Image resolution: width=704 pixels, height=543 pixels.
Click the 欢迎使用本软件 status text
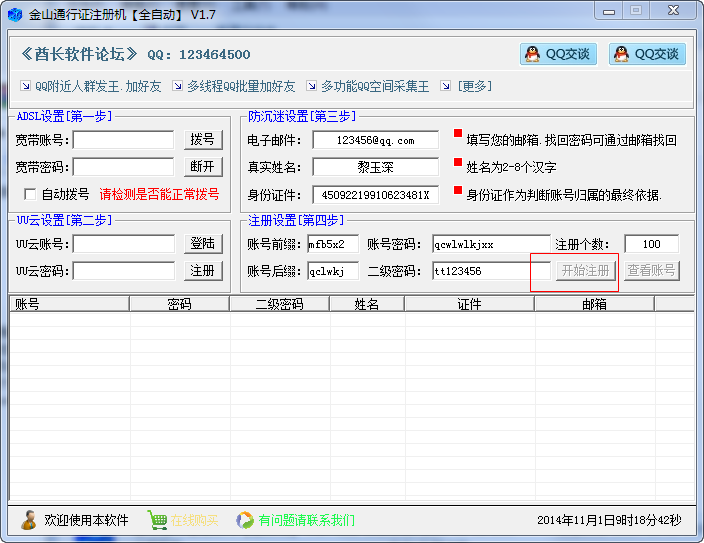click(86, 520)
